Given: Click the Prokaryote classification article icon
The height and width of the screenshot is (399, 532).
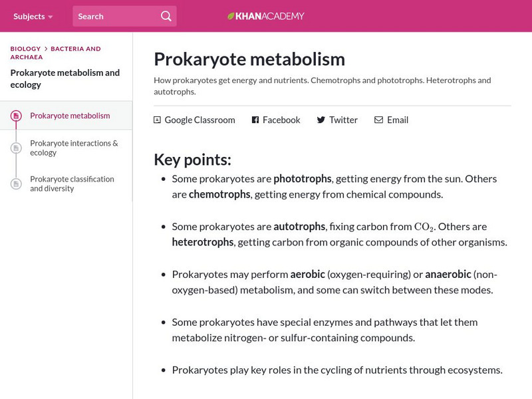Looking at the screenshot, I should 16,184.
